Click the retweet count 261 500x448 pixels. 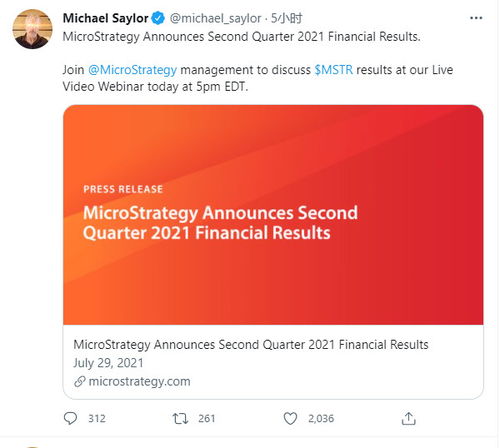tap(206, 419)
